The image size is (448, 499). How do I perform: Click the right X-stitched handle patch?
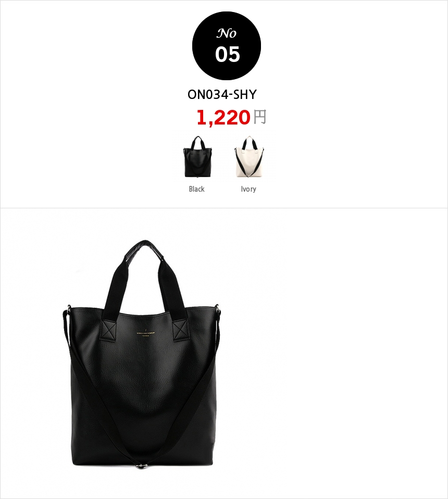click(180, 330)
